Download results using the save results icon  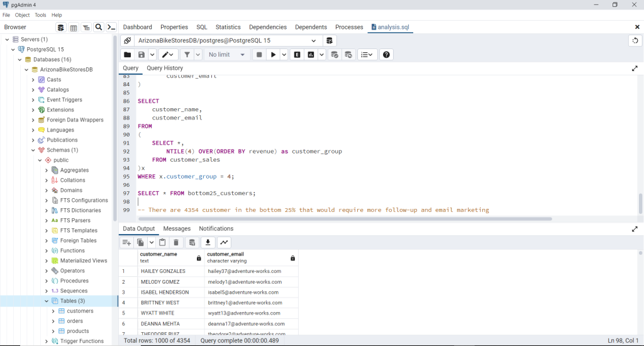[208, 242]
